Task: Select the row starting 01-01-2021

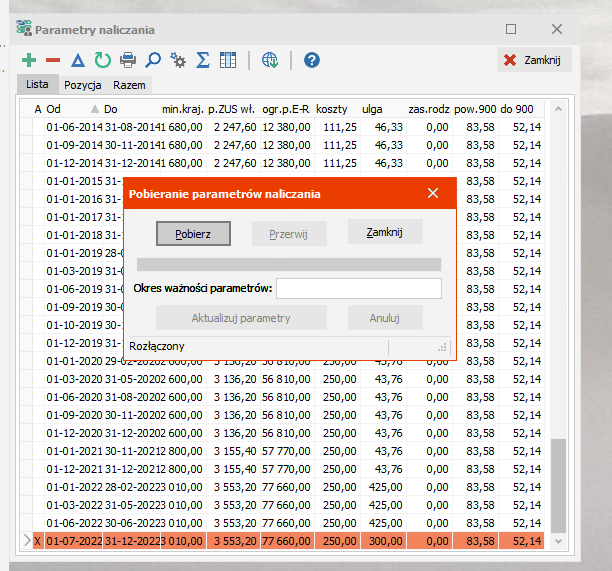Action: 283,451
